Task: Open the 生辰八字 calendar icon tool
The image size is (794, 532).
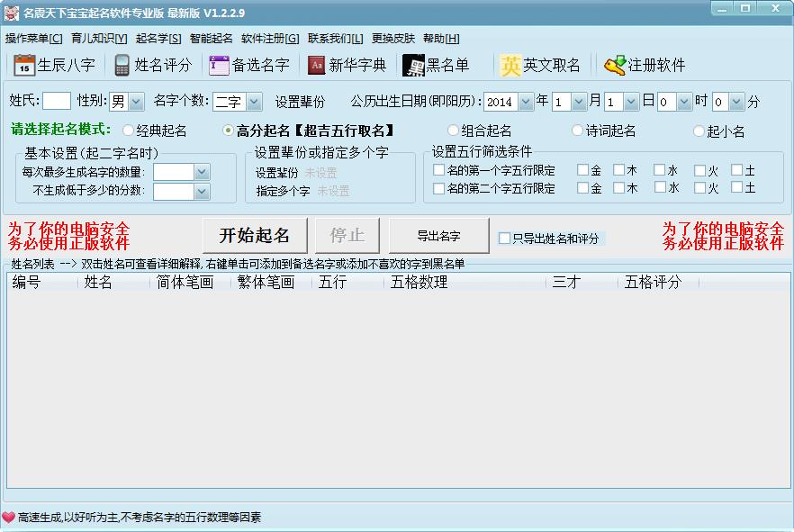Action: (24, 66)
